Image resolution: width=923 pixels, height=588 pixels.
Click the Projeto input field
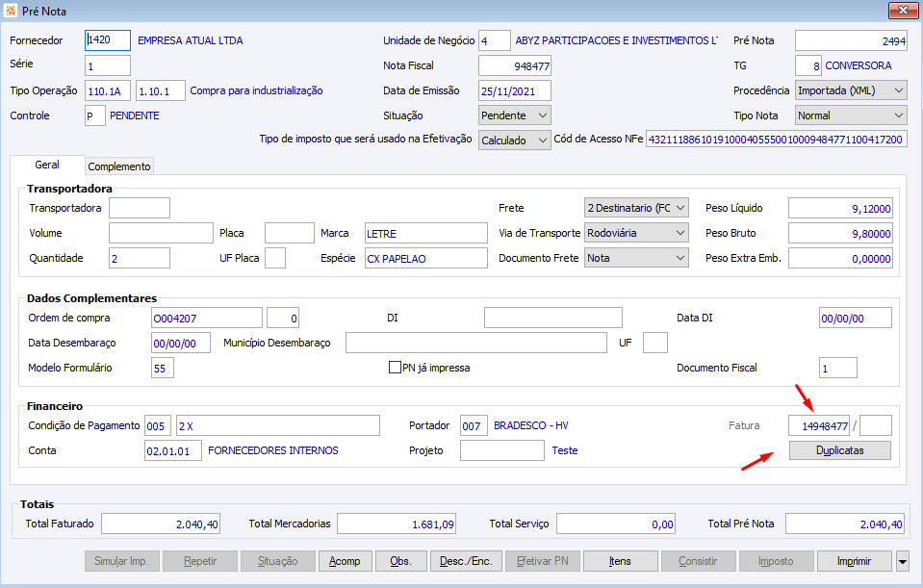(x=502, y=450)
